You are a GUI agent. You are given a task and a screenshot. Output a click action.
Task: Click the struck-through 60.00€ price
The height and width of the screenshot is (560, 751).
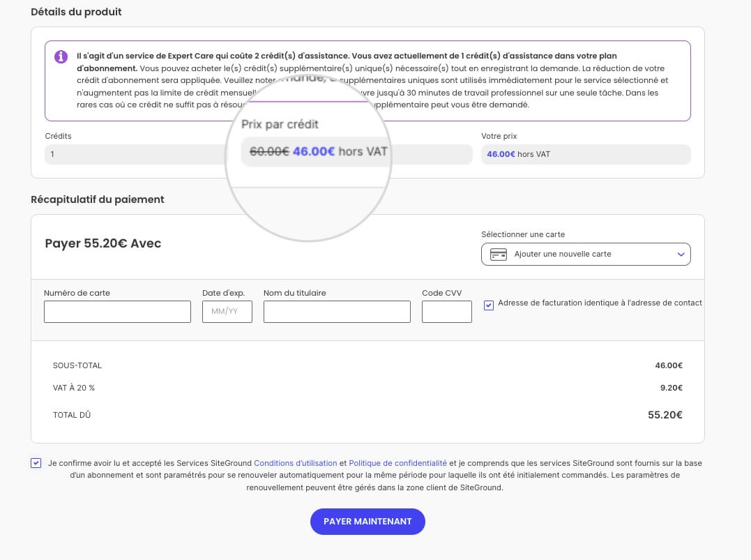click(269, 151)
